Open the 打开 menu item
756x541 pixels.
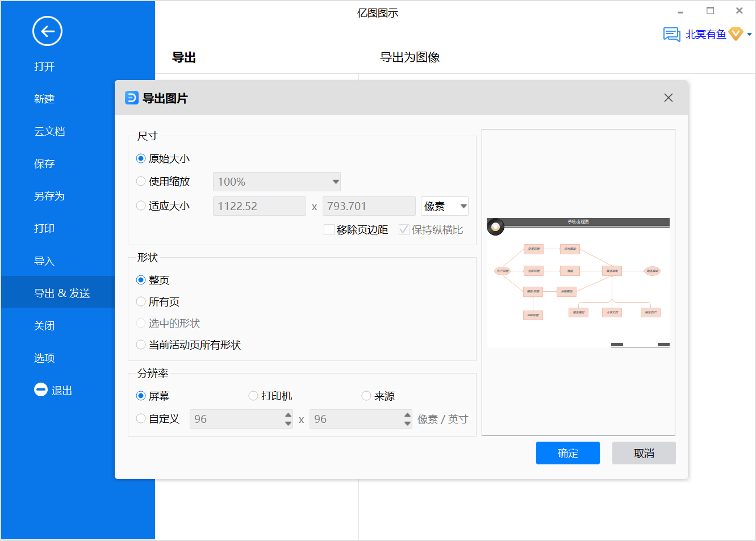coord(44,66)
